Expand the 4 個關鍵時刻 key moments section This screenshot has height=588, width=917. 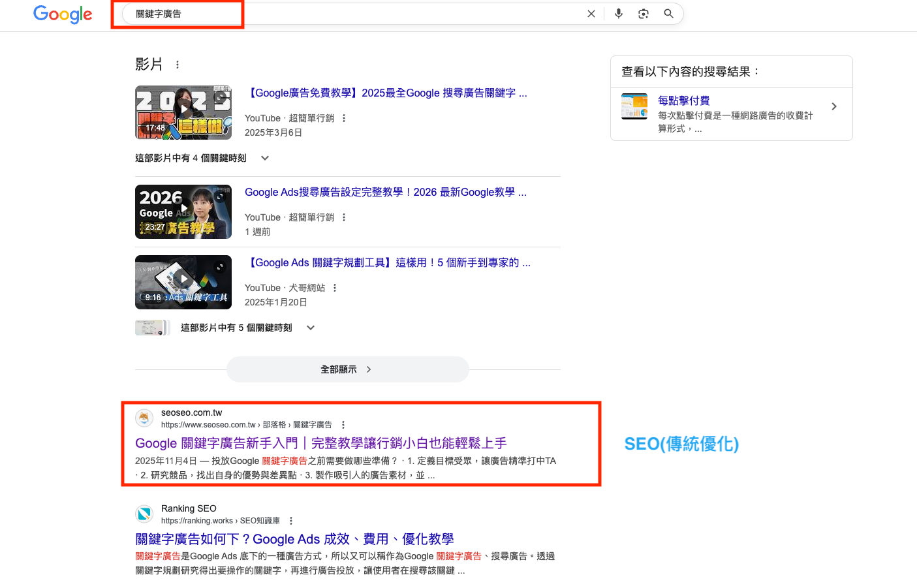coord(265,158)
